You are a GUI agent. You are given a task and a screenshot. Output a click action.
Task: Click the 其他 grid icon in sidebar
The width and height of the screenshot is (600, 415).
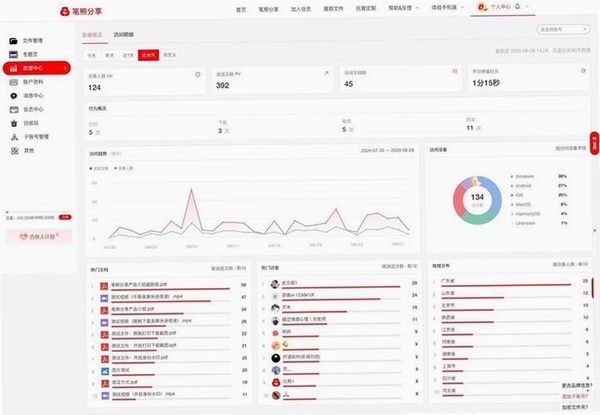(x=15, y=151)
